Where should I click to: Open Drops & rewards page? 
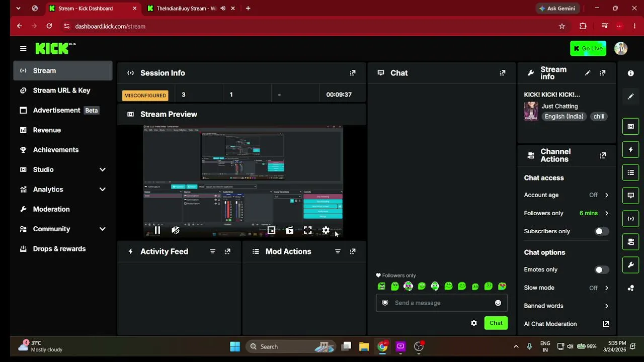tap(63, 249)
